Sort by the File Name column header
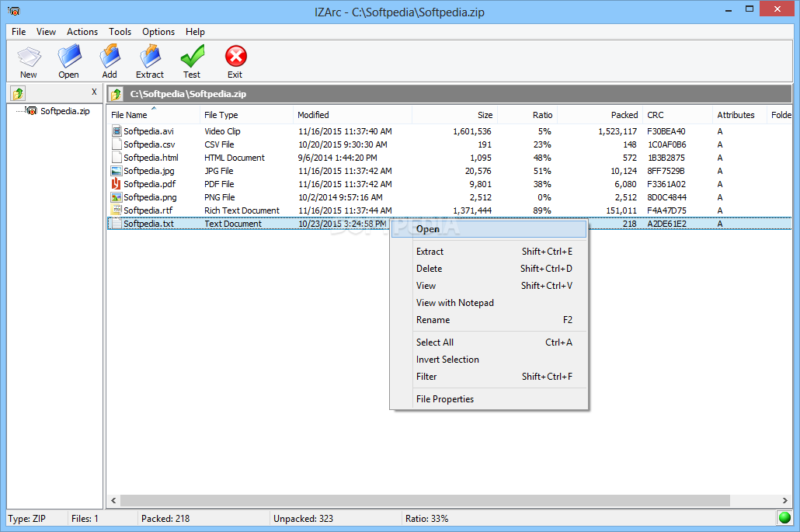 coord(154,115)
